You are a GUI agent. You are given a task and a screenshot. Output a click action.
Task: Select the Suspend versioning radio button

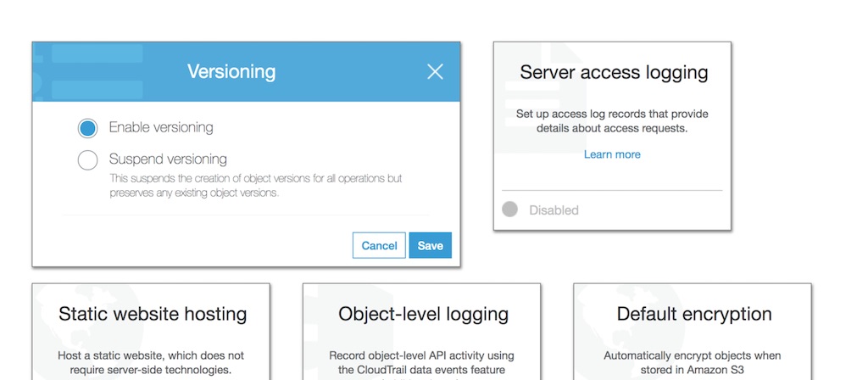coord(87,159)
